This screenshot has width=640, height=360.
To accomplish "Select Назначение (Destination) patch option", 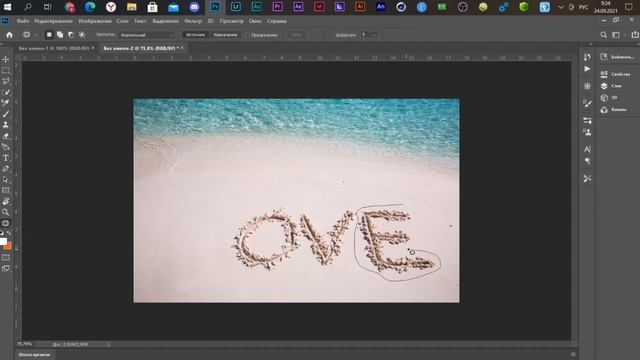I will click(225, 35).
